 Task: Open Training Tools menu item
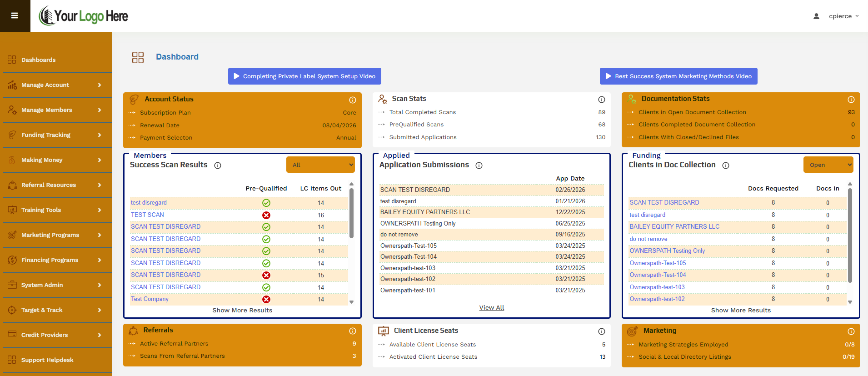tap(58, 210)
